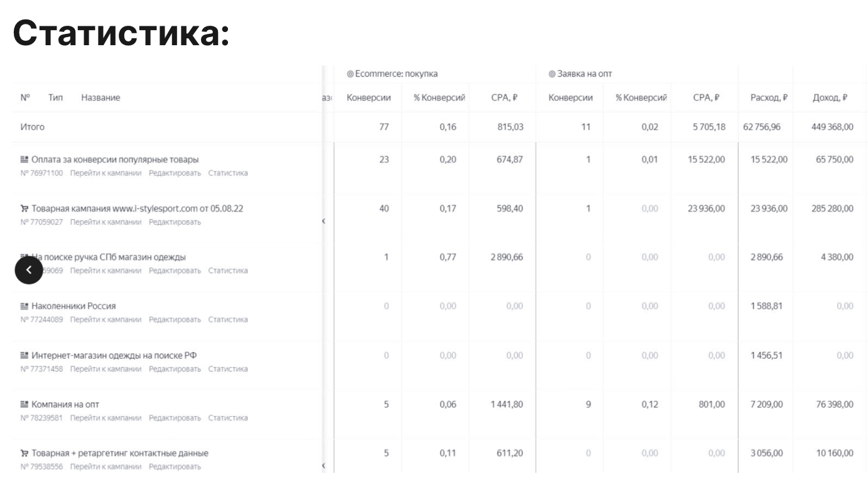Click the cart icon beside Товарная кампания i-stylesport
The width and height of the screenshot is (868, 486).
24,208
